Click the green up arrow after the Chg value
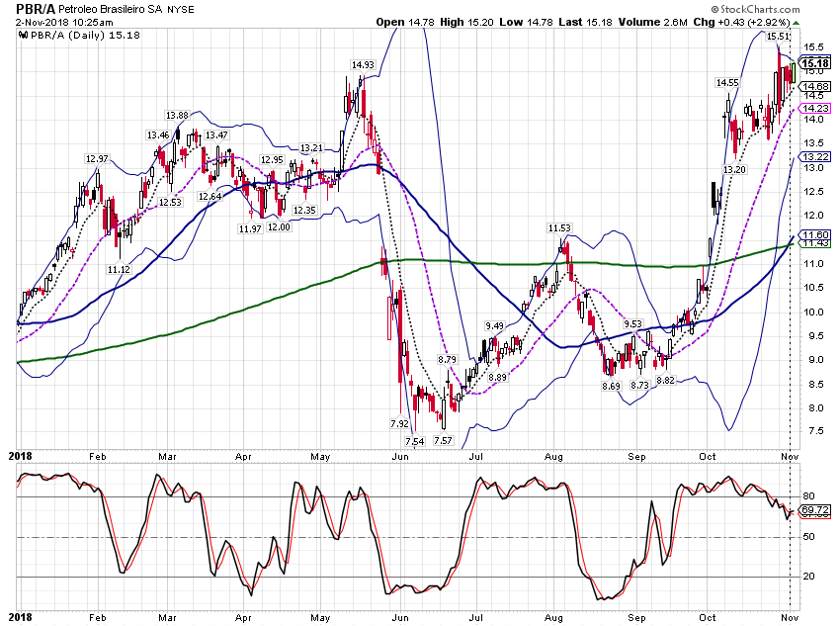 coord(797,23)
